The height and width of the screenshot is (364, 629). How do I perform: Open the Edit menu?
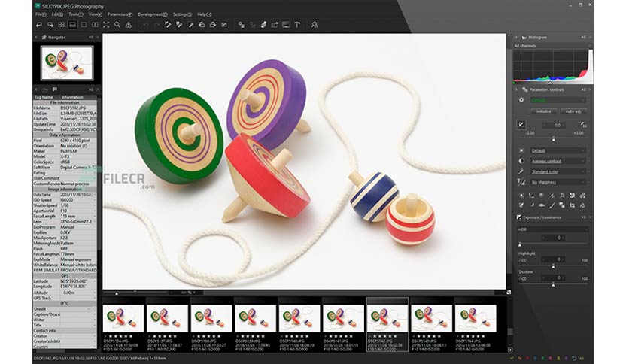pos(57,14)
